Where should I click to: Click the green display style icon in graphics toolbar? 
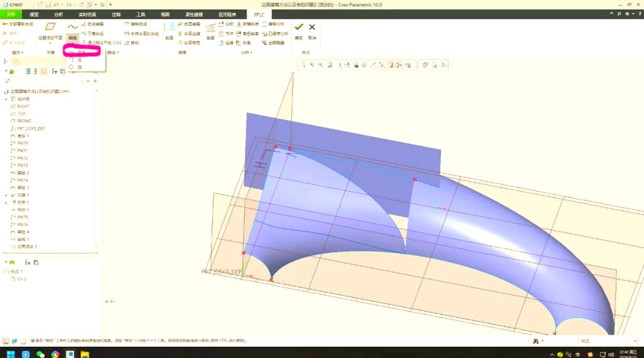[364, 65]
